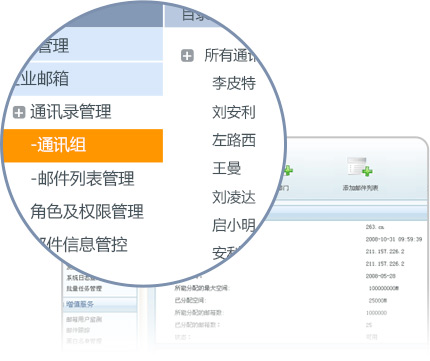The width and height of the screenshot is (430, 361).
Task: Select the -通讯组 menu item
Action: tap(83, 146)
